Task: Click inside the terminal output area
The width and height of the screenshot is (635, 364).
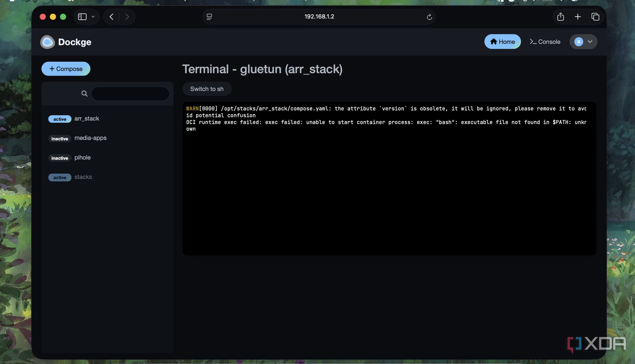Action: pos(389,178)
